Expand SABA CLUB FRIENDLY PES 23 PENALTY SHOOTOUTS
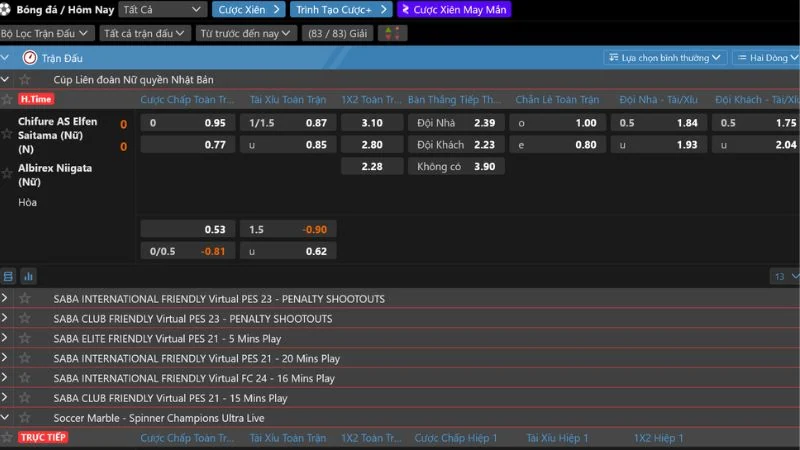 (x=5, y=318)
